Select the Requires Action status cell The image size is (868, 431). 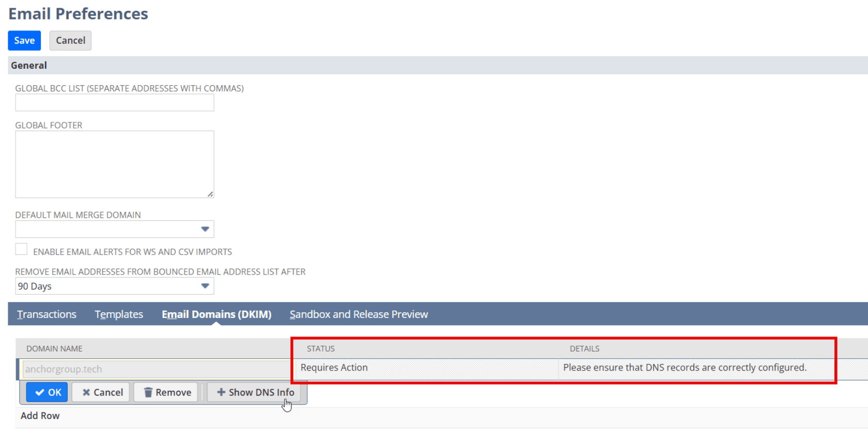[426, 368]
